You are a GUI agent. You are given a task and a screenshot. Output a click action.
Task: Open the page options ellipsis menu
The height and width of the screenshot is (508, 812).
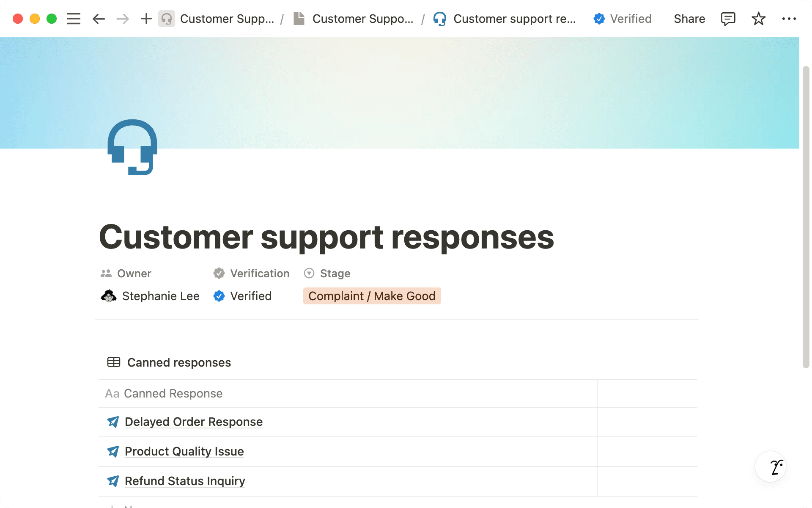point(789,18)
